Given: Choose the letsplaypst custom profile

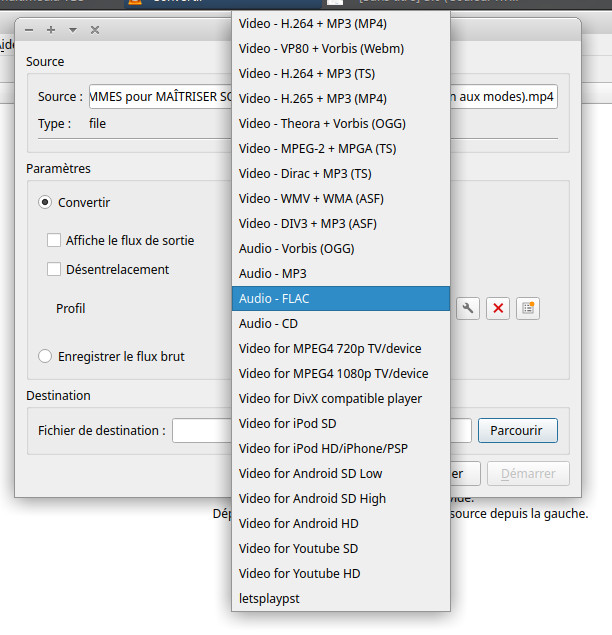Looking at the screenshot, I should (x=341, y=599).
